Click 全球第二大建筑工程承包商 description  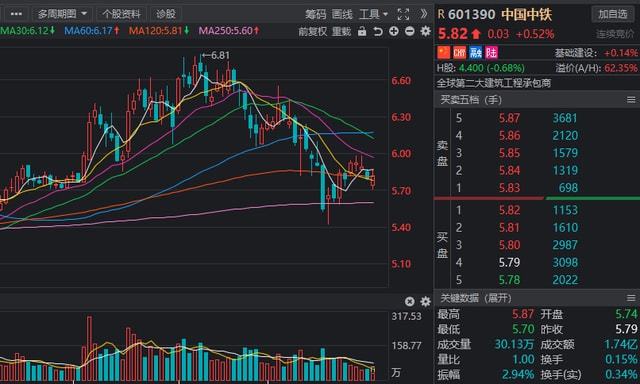[x=493, y=83]
